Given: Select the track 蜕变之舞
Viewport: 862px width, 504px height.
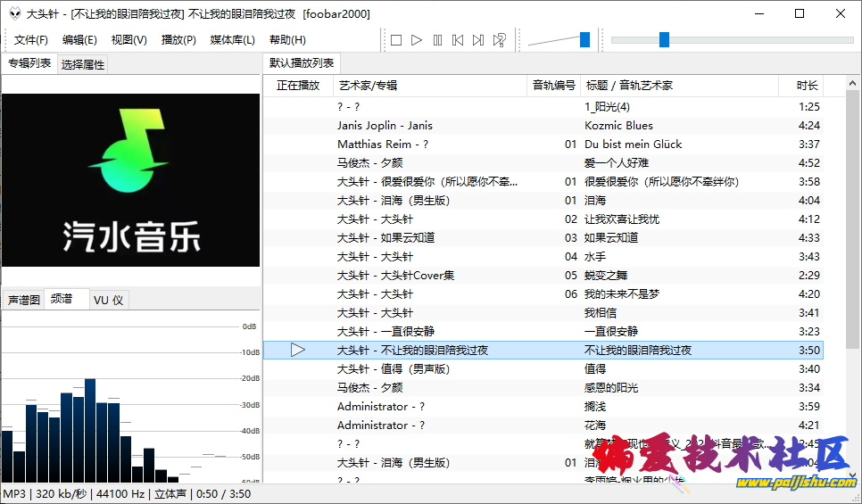Looking at the screenshot, I should (x=543, y=275).
